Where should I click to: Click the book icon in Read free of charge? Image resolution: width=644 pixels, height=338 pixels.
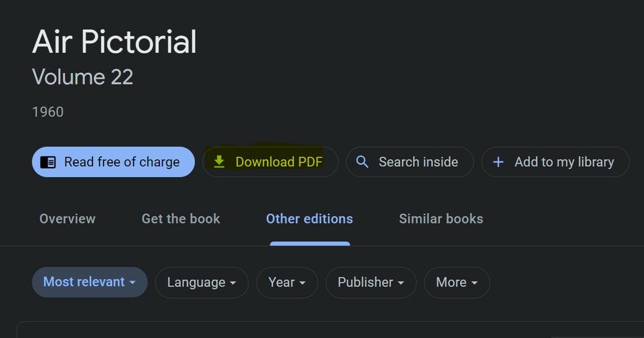click(48, 162)
